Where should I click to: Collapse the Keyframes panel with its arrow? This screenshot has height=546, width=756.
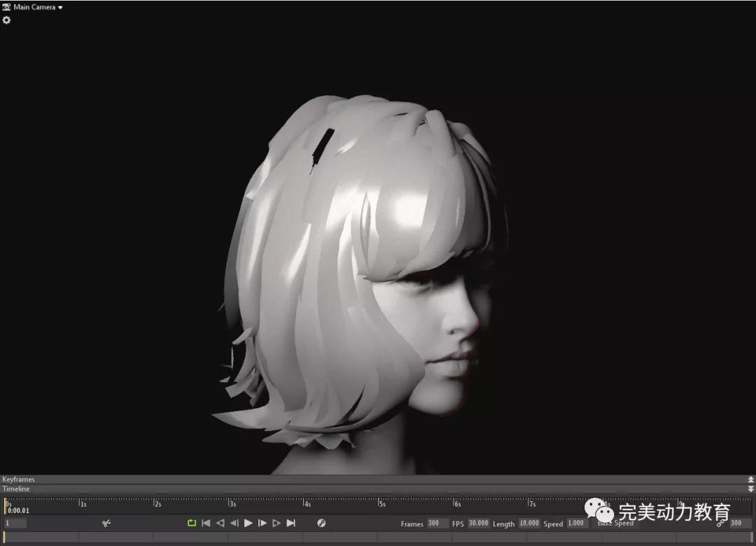click(751, 479)
